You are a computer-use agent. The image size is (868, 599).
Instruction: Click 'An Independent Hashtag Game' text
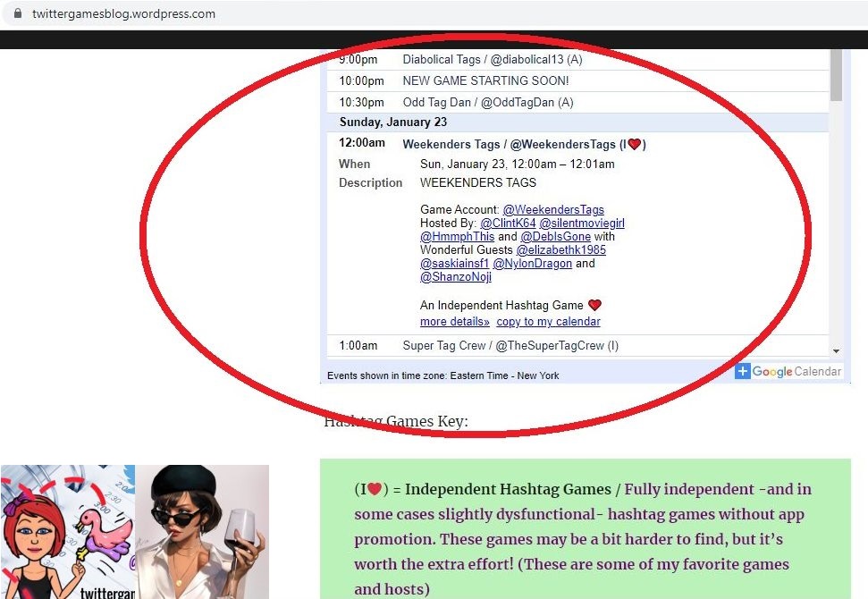(x=501, y=306)
